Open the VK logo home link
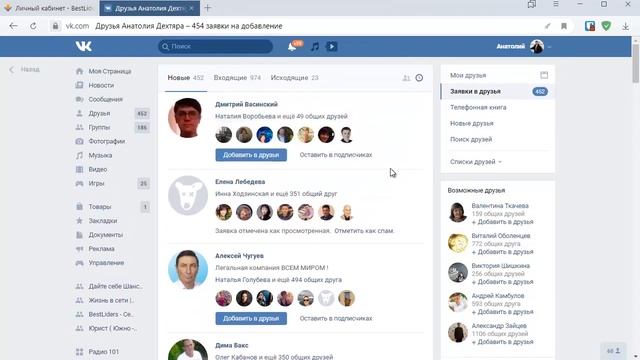640x360 pixels. [84, 47]
